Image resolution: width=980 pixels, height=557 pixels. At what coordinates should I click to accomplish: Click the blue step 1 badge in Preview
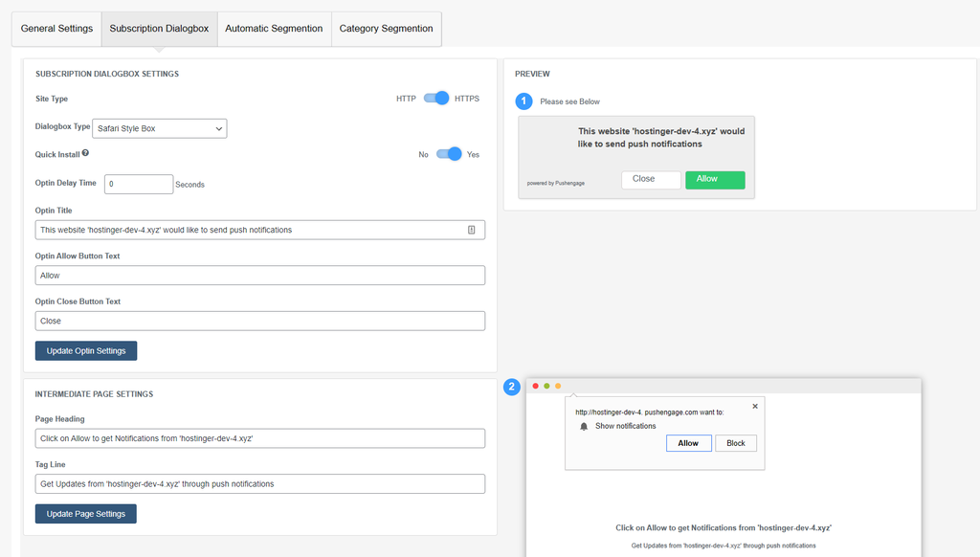[523, 100]
